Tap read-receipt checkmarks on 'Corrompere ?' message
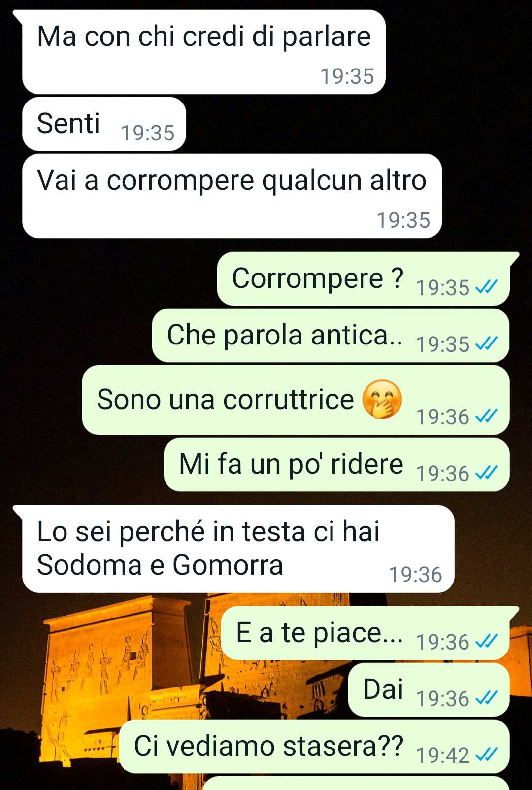 pos(486,287)
